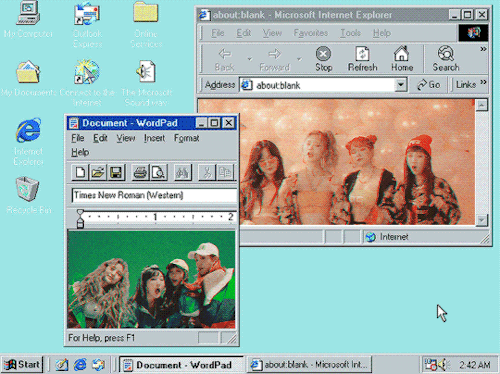
Task: Save the document using the floppy disk icon
Action: tap(116, 172)
